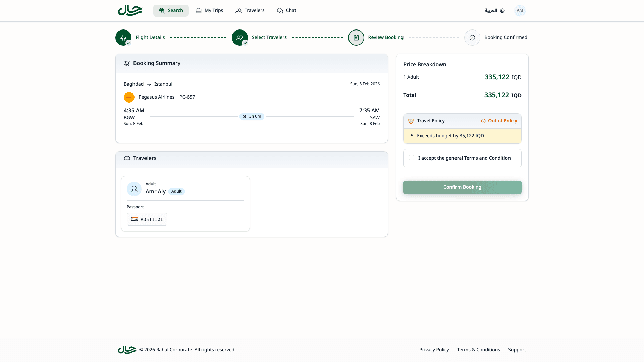Open the language globe selector

pyautogui.click(x=502, y=10)
